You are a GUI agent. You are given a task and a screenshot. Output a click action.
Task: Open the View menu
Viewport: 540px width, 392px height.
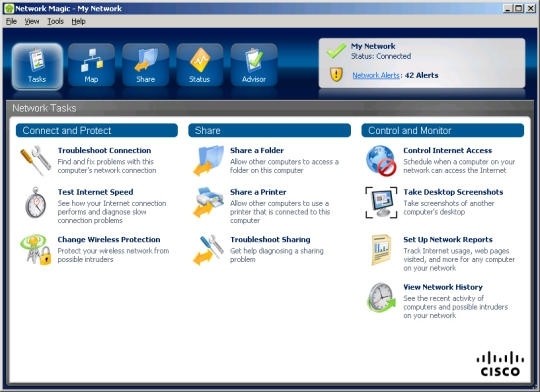(32, 21)
